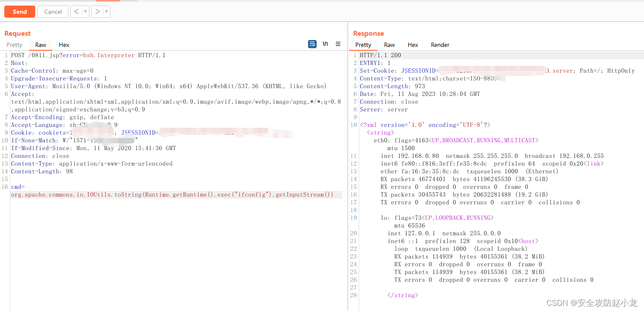Viewport: 644px width, 311px height.
Task: Click the eth0 flags line in response
Action: (456, 140)
